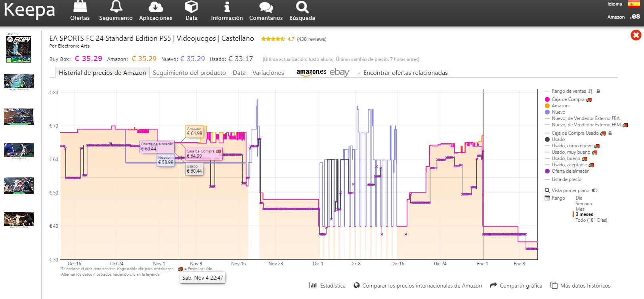644x299 pixels.
Task: Click the Spanish flag language icon
Action: [x=634, y=4]
